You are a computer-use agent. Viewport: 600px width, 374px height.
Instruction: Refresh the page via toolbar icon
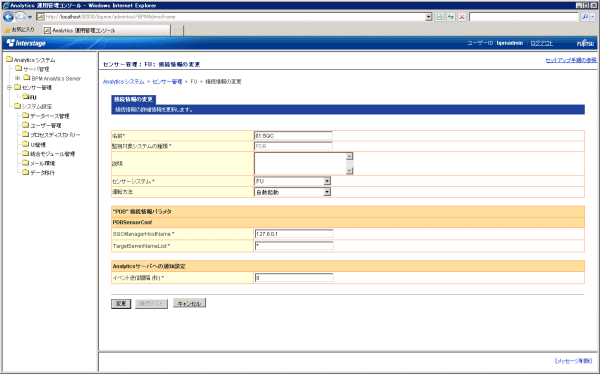[451, 17]
